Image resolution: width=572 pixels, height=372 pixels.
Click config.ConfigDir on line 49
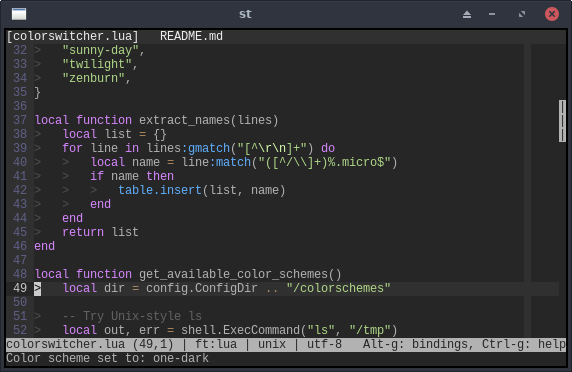[x=202, y=288]
